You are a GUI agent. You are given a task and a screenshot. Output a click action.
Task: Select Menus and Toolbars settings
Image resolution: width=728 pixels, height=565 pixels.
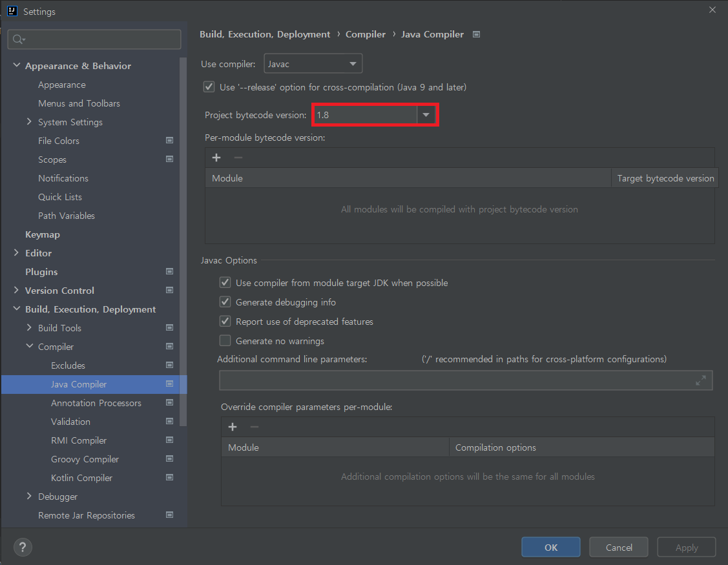pyautogui.click(x=79, y=103)
